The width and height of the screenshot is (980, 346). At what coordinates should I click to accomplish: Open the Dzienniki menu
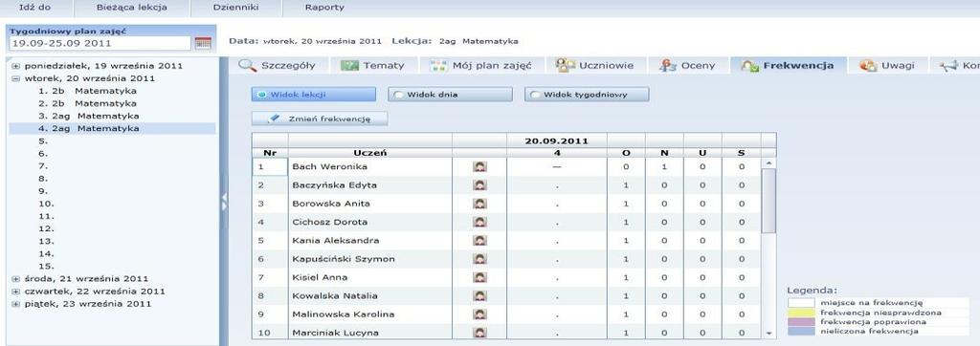[235, 8]
